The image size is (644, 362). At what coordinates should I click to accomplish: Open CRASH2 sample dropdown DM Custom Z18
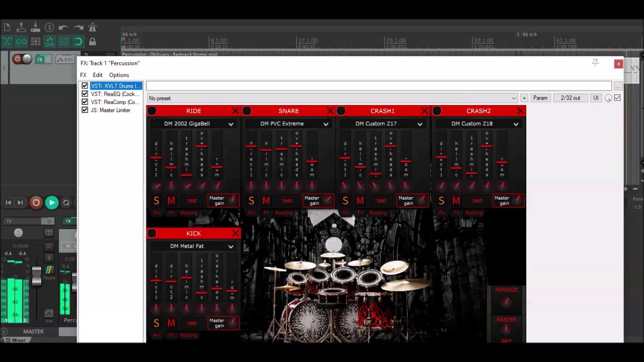[x=478, y=124]
